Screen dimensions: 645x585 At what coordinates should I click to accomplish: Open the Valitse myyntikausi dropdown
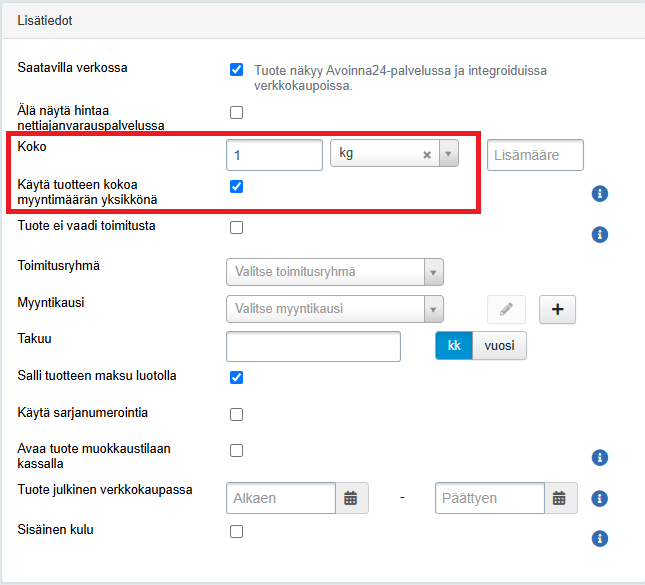334,309
